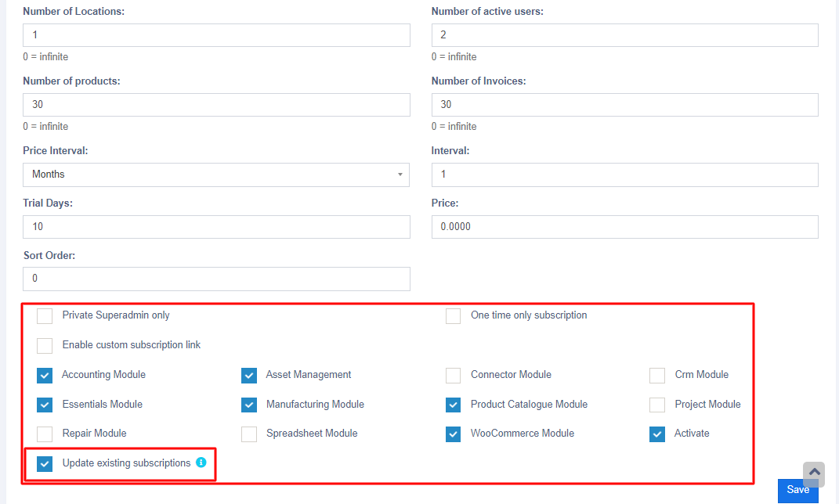Toggle the Activate checkbox
Viewport: 839px width, 504px height.
[x=657, y=434]
